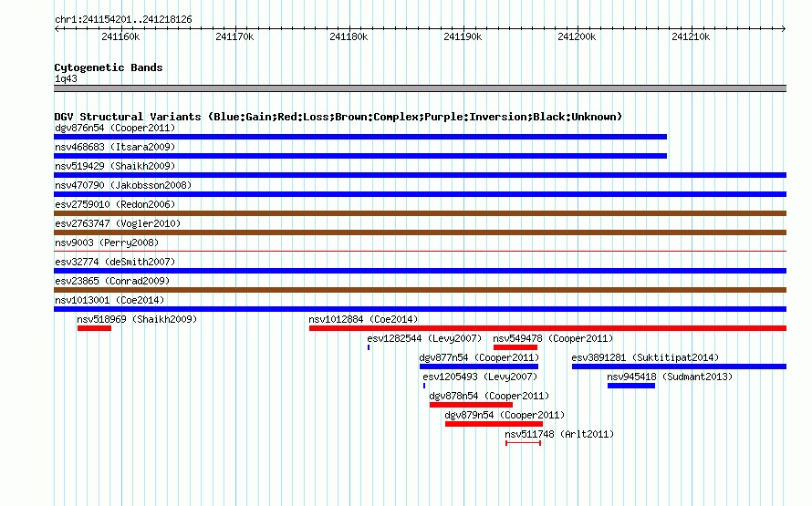This screenshot has width=812, height=506.
Task: Select the tiny blue mark under esv1282544
Action: [x=369, y=347]
